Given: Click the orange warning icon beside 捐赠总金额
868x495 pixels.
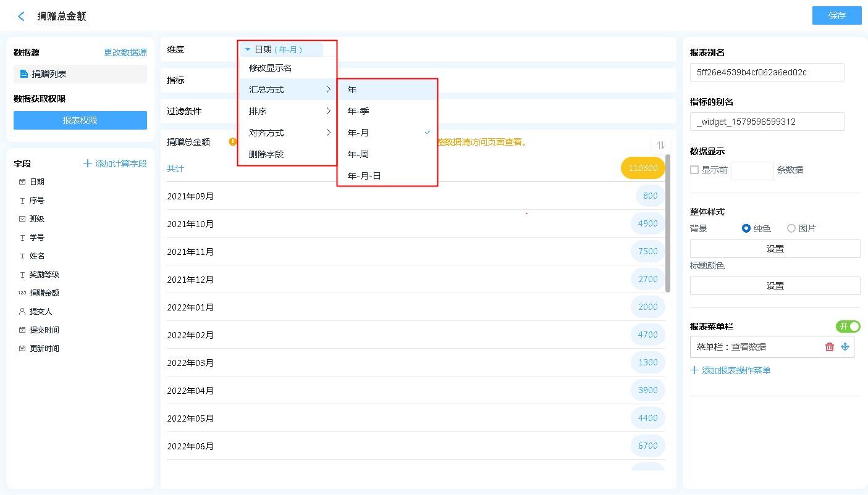Looking at the screenshot, I should click(233, 142).
